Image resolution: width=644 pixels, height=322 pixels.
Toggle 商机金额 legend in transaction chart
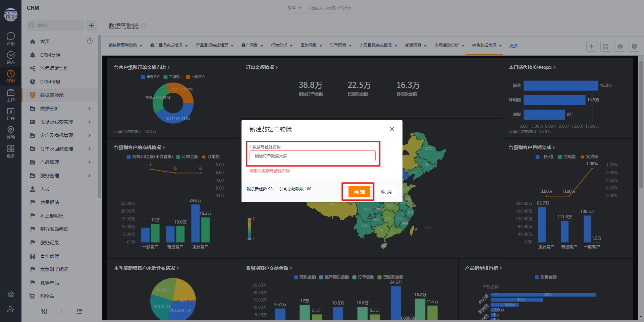305,277
